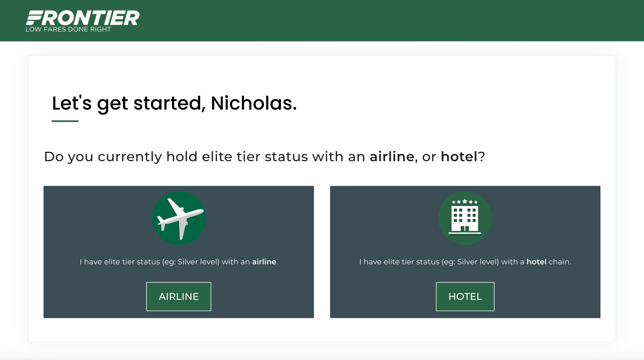Click the green header bar
Image resolution: width=644 pixels, height=360 pixels.
click(376, 20)
